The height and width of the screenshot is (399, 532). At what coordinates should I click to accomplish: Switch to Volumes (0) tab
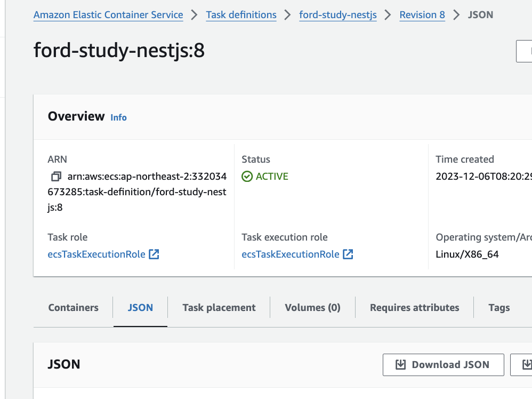(312, 308)
